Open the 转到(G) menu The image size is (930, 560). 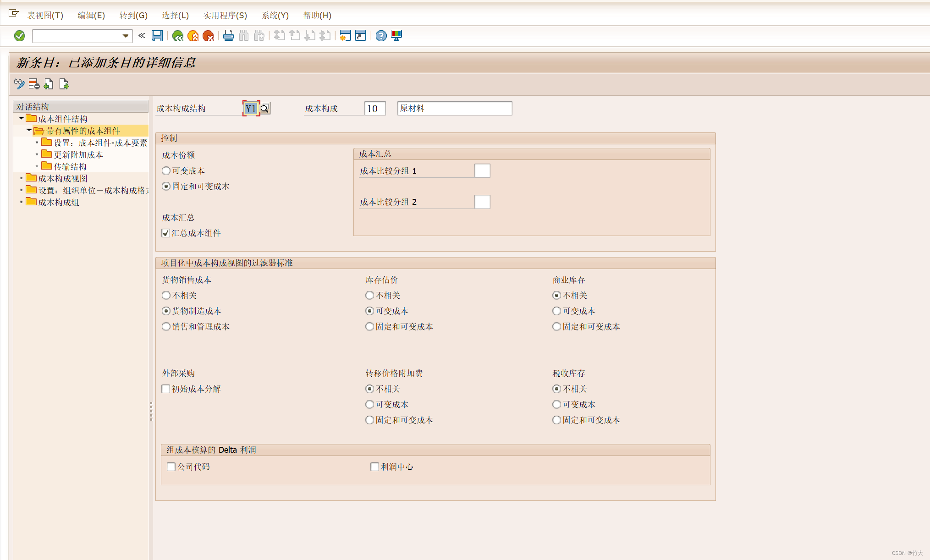pyautogui.click(x=133, y=16)
